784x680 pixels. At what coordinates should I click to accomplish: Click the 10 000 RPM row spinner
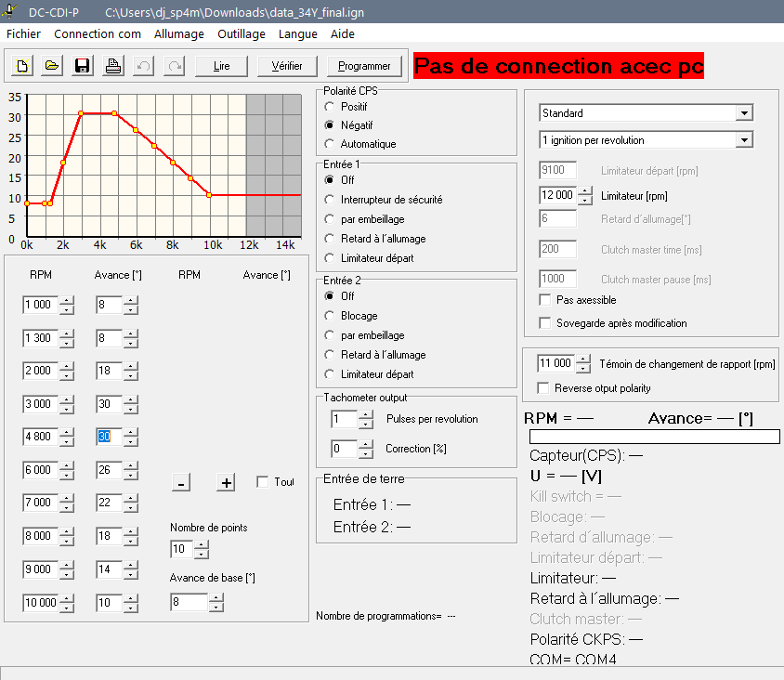(67, 603)
